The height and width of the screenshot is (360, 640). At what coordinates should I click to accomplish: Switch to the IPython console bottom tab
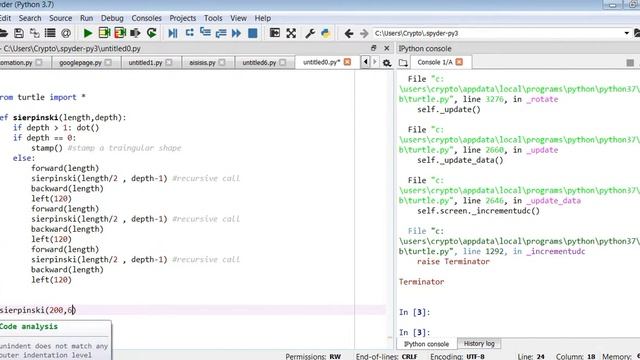426,344
